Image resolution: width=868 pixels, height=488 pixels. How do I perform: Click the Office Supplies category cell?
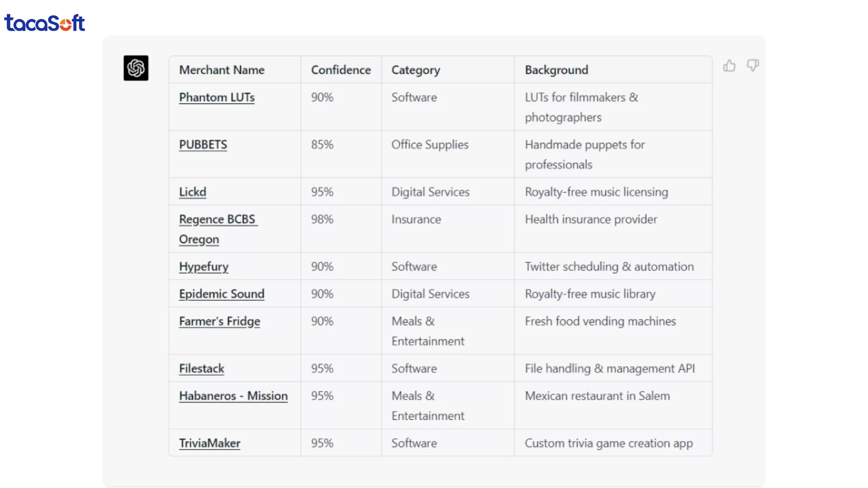[x=429, y=145]
